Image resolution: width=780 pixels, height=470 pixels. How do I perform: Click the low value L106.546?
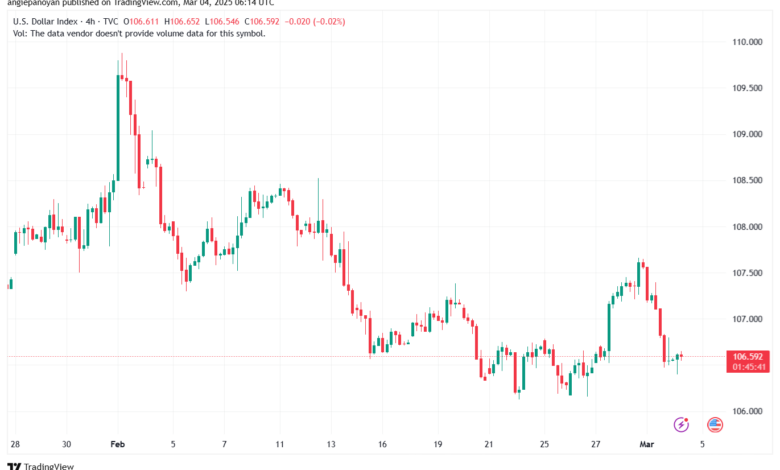click(222, 21)
